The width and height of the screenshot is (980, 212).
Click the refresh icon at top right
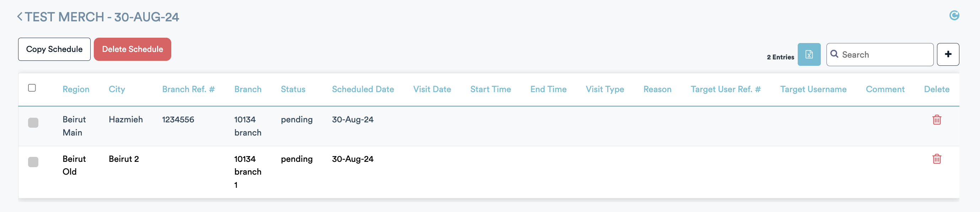[954, 16]
